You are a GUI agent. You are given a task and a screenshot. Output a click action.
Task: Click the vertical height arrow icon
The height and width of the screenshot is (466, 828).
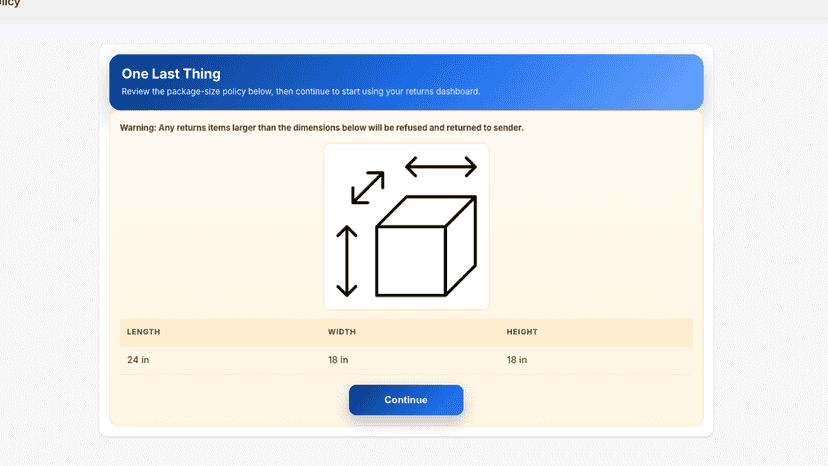click(347, 261)
